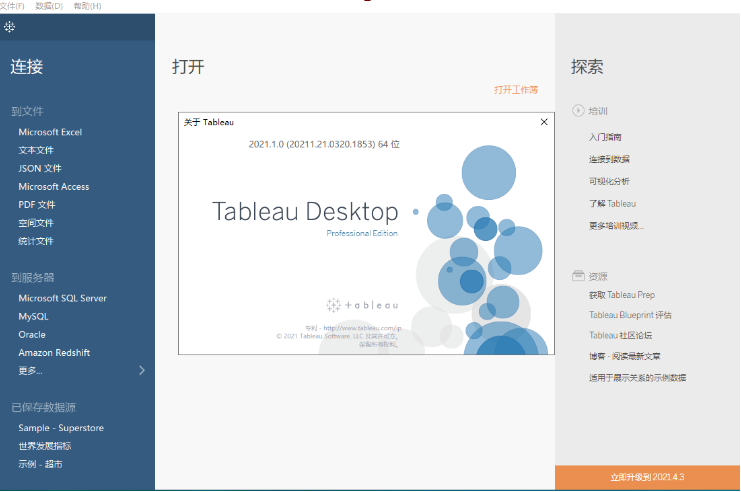Open the 获取 Tableau Prep link
This screenshot has height=492, width=741.
point(622,295)
